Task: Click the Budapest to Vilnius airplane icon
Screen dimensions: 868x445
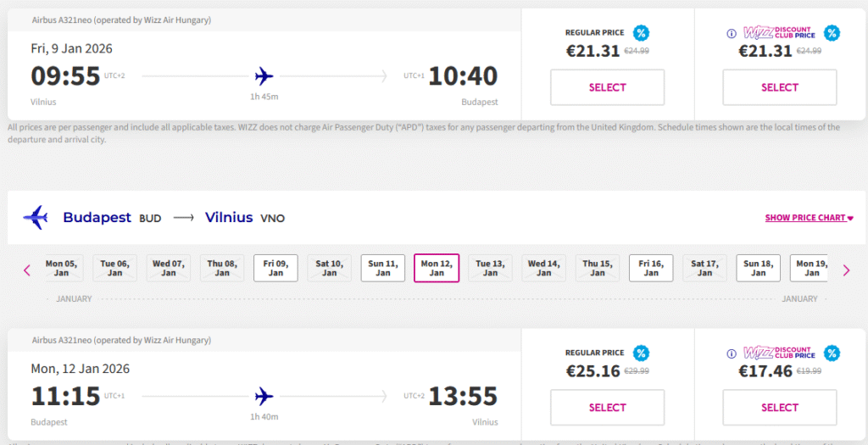Action: point(36,218)
